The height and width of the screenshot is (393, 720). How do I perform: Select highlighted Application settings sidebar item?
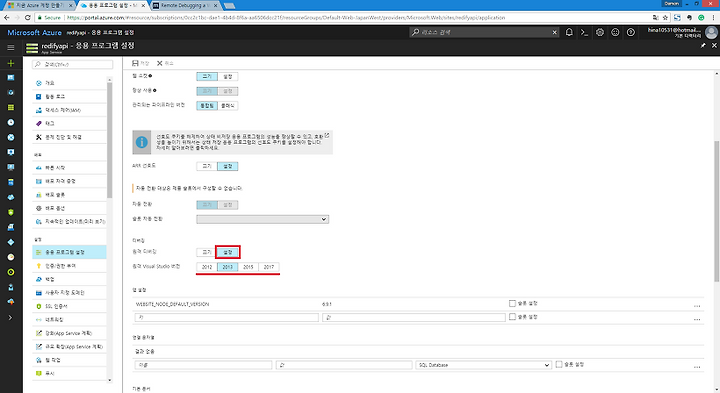click(69, 252)
